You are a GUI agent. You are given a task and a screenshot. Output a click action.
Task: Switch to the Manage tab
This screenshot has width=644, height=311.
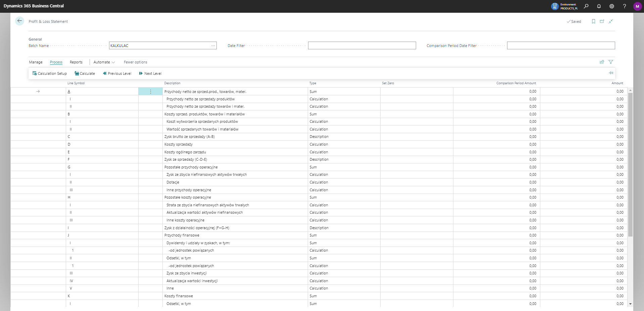click(x=36, y=62)
